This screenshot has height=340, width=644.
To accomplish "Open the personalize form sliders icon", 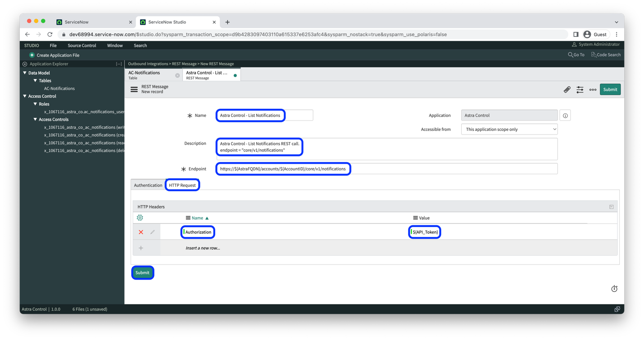I will [580, 89].
